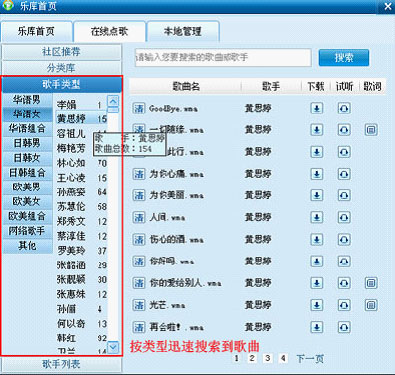Download the song 为你美丽.wma
The height and width of the screenshot is (375, 395).
click(x=317, y=195)
